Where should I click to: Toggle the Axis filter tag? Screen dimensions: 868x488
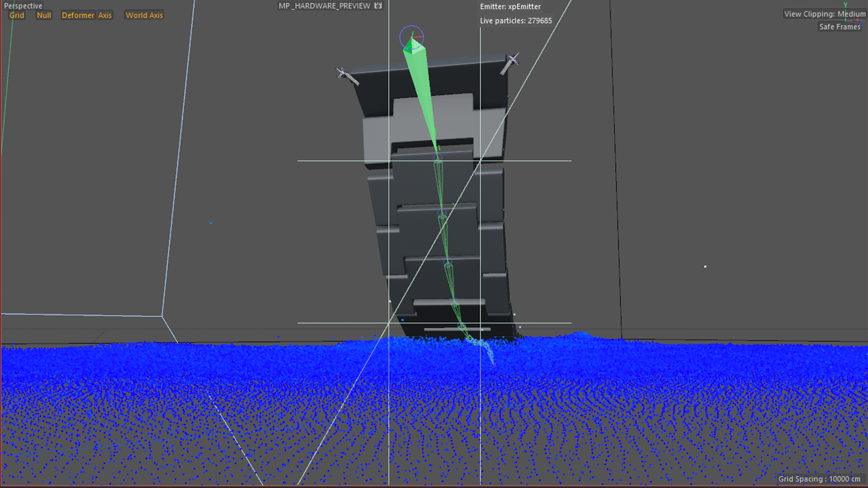[105, 15]
